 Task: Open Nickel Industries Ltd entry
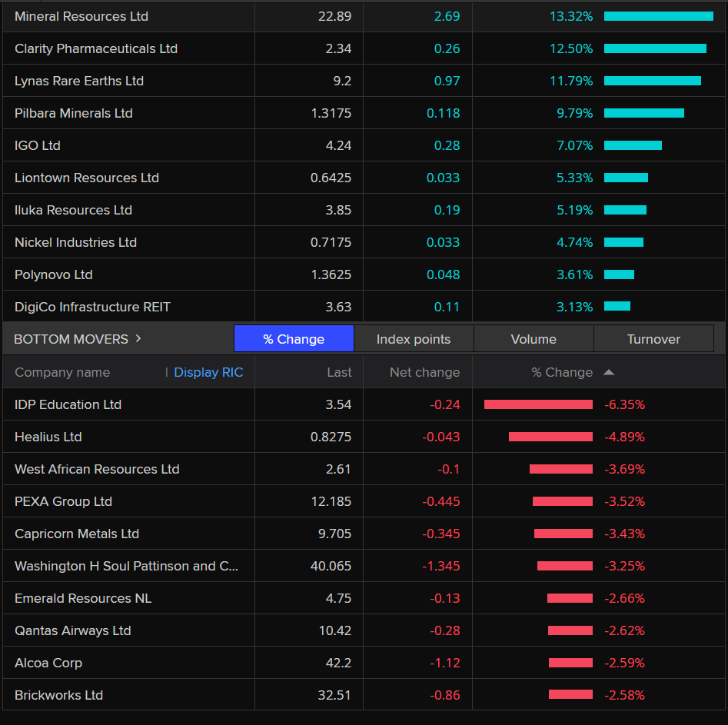pos(75,242)
